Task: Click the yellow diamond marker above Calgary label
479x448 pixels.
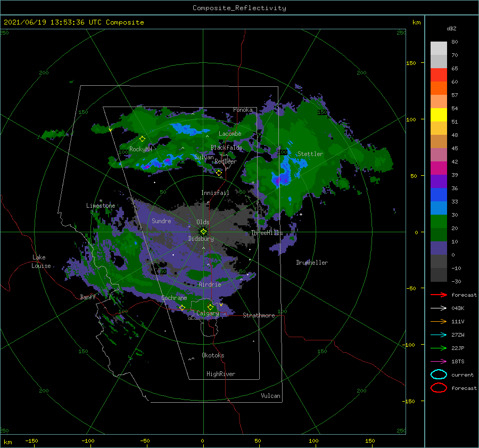Action: [x=210, y=307]
